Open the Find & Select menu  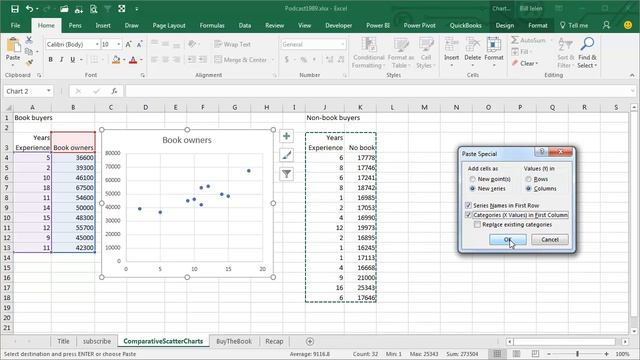587,53
